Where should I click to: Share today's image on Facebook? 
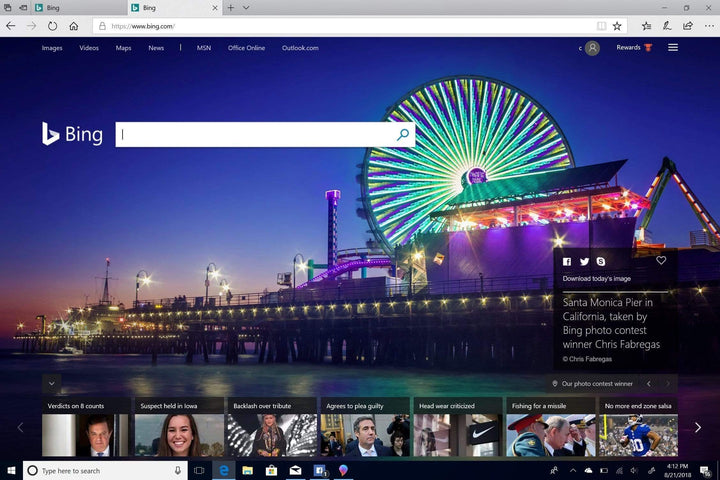click(x=567, y=261)
